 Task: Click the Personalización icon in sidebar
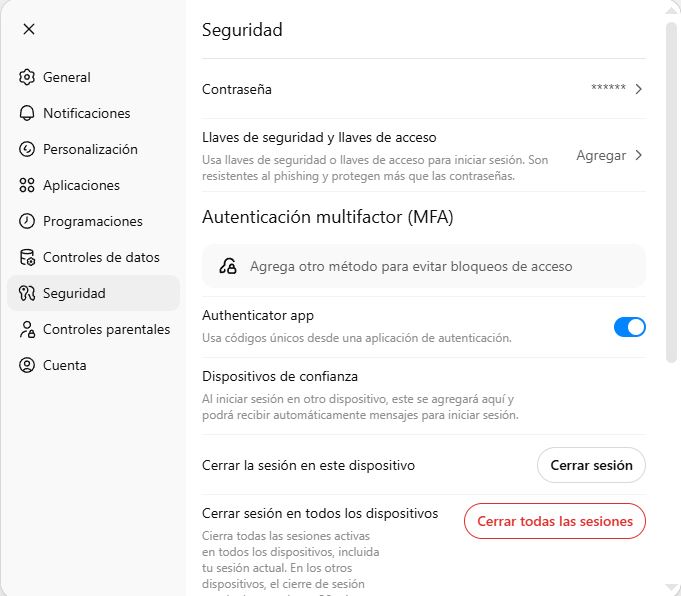point(27,149)
